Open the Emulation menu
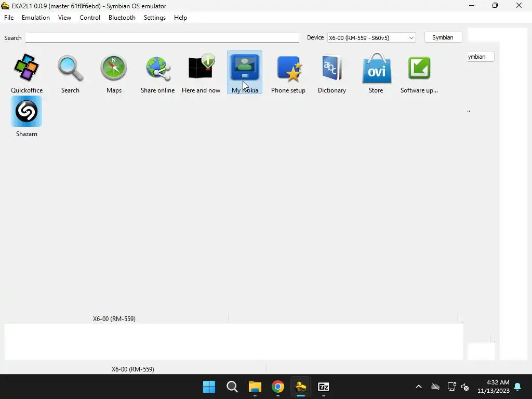532x399 pixels. (36, 18)
